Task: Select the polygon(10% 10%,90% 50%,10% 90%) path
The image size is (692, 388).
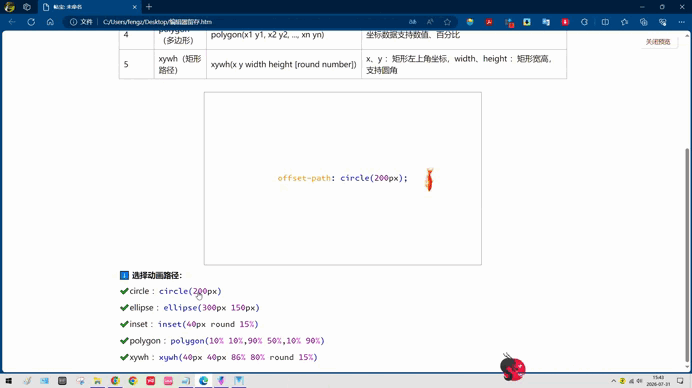Action: coord(247,341)
